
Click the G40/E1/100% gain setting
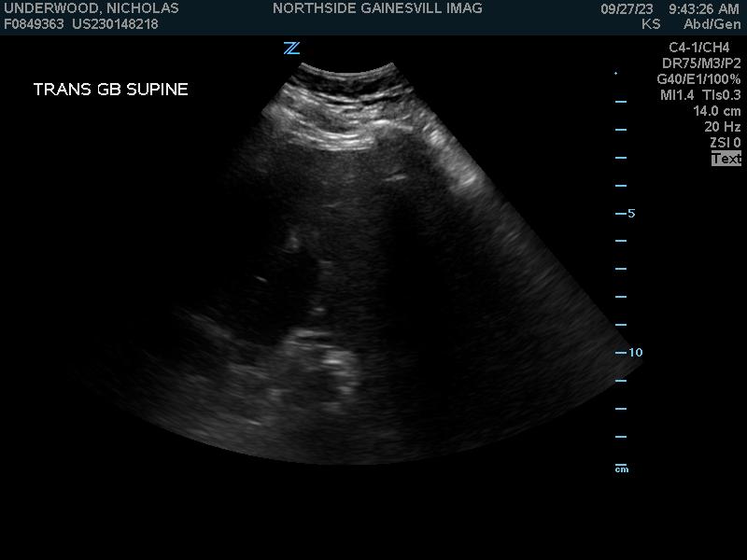698,79
